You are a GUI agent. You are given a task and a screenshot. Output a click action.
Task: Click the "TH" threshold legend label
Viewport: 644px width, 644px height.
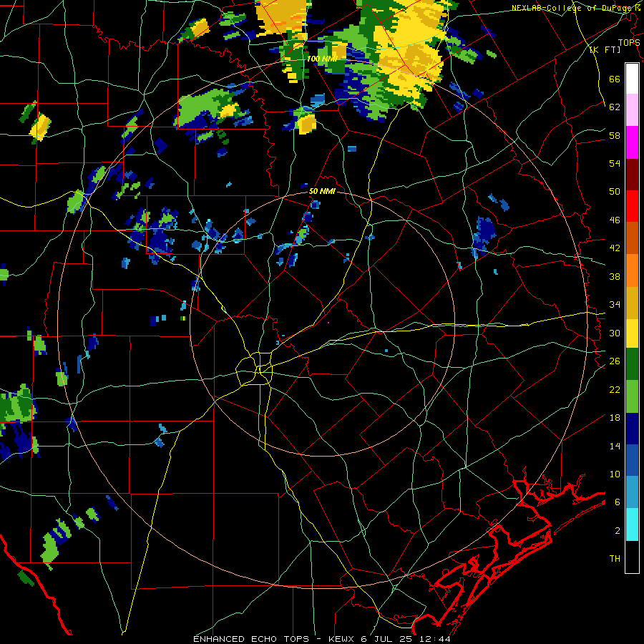615,559
